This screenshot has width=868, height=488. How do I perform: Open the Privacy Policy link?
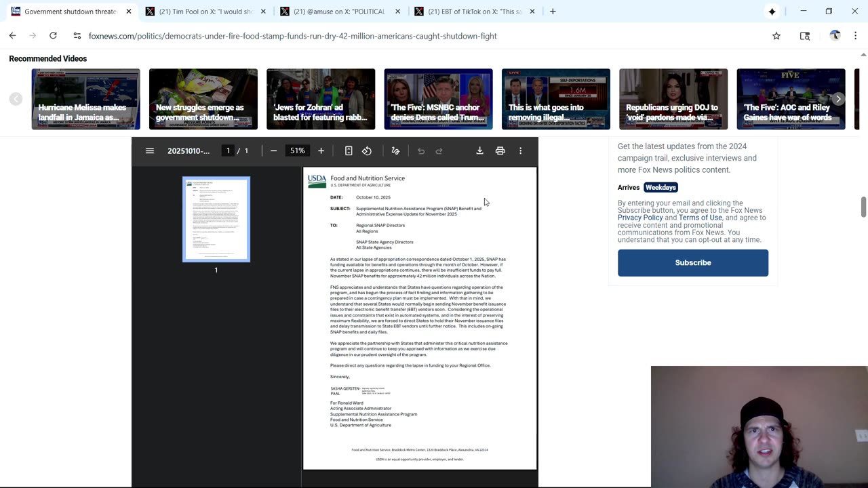pyautogui.click(x=640, y=218)
